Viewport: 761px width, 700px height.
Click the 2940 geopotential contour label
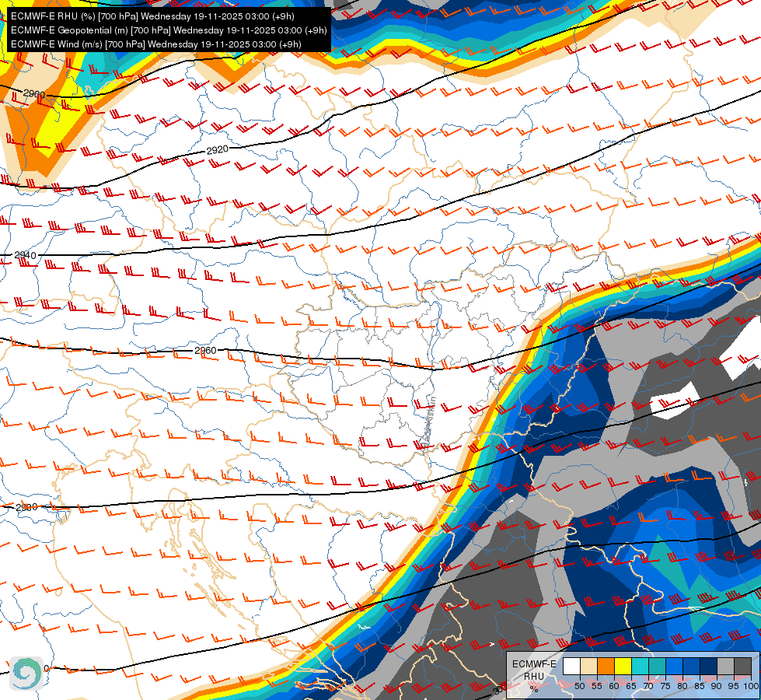tap(25, 255)
